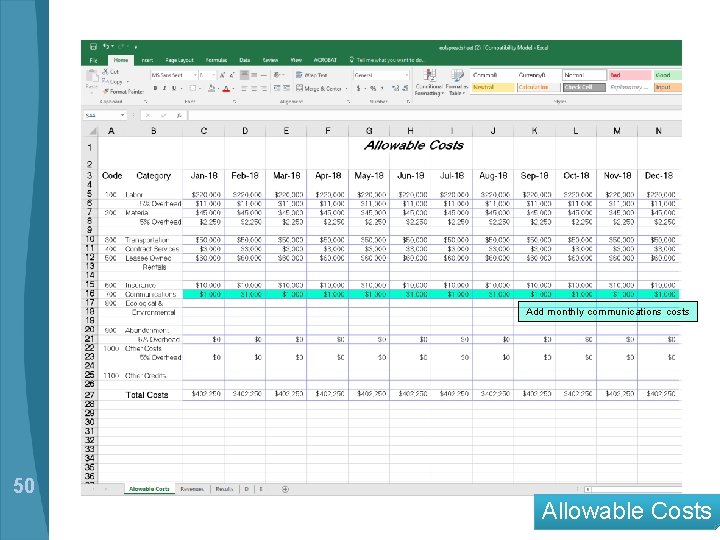Image resolution: width=720 pixels, height=540 pixels.
Task: Switch to the Insert ribbon tab
Action: [147, 60]
